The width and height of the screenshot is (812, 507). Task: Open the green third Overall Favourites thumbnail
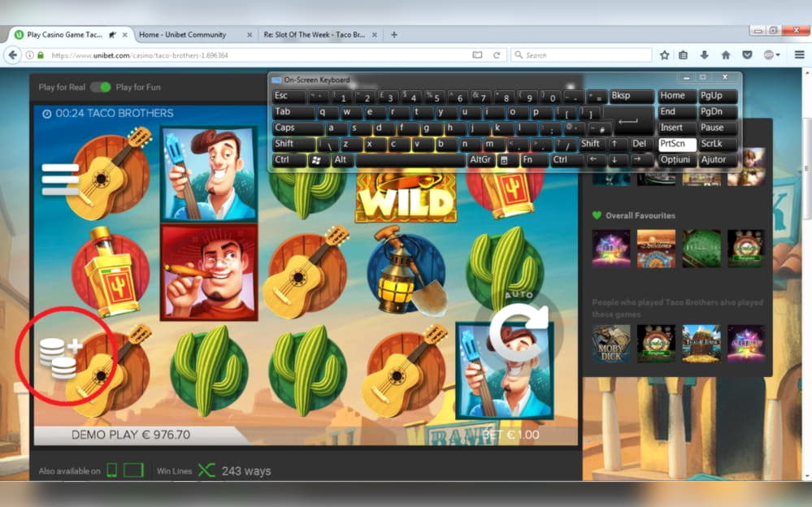tap(701, 249)
